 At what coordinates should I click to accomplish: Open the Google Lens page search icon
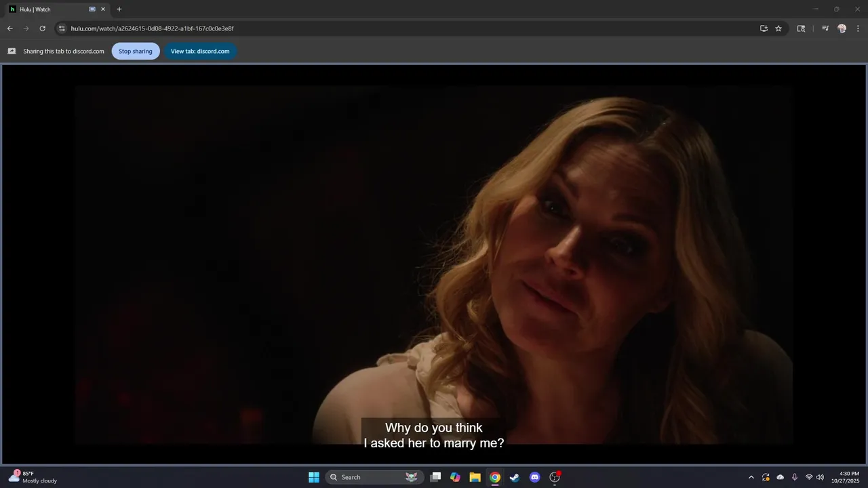[801, 28]
